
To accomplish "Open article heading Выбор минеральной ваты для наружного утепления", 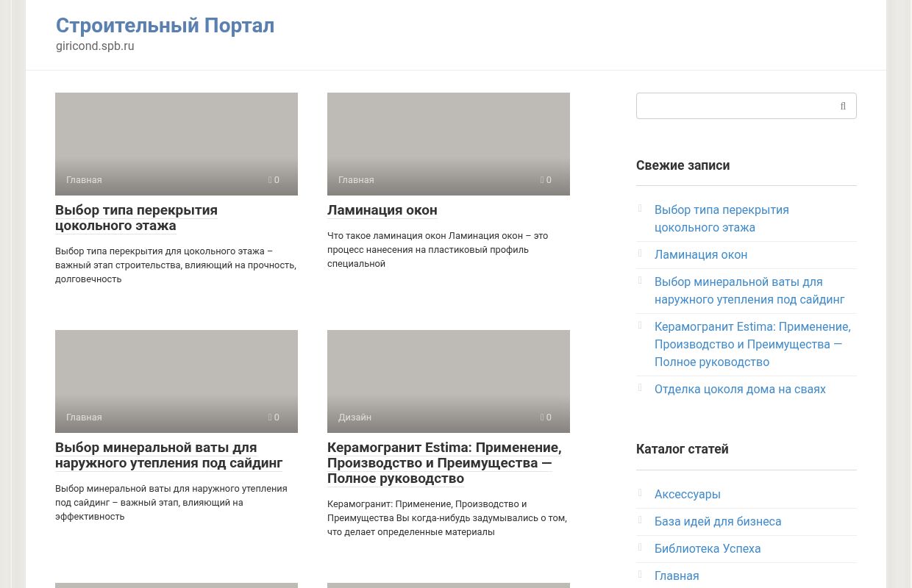I will pos(169,455).
